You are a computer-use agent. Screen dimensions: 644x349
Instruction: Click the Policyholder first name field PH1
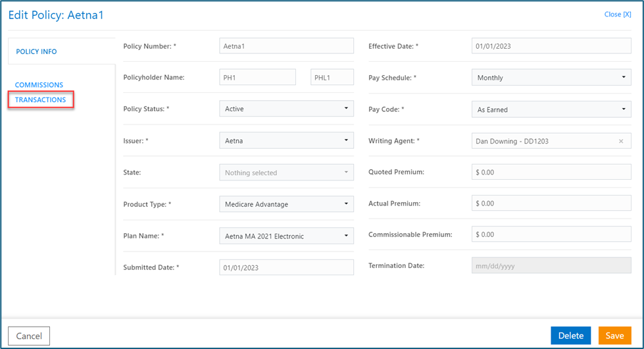point(257,78)
